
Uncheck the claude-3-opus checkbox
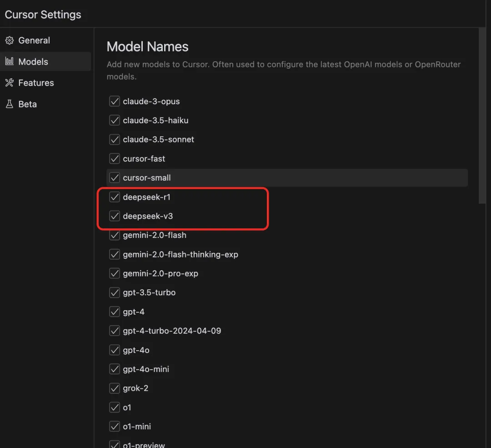(x=115, y=101)
